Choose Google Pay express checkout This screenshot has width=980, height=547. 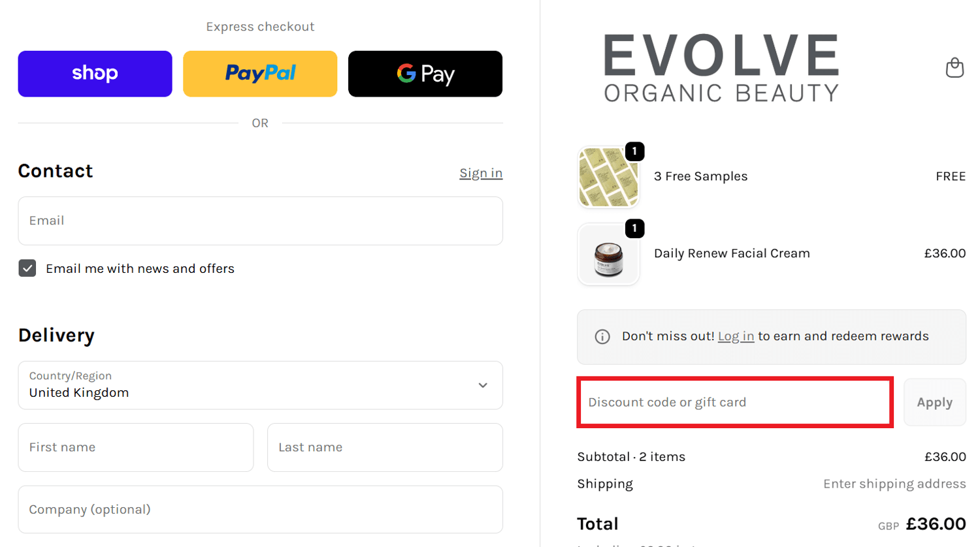click(x=425, y=73)
